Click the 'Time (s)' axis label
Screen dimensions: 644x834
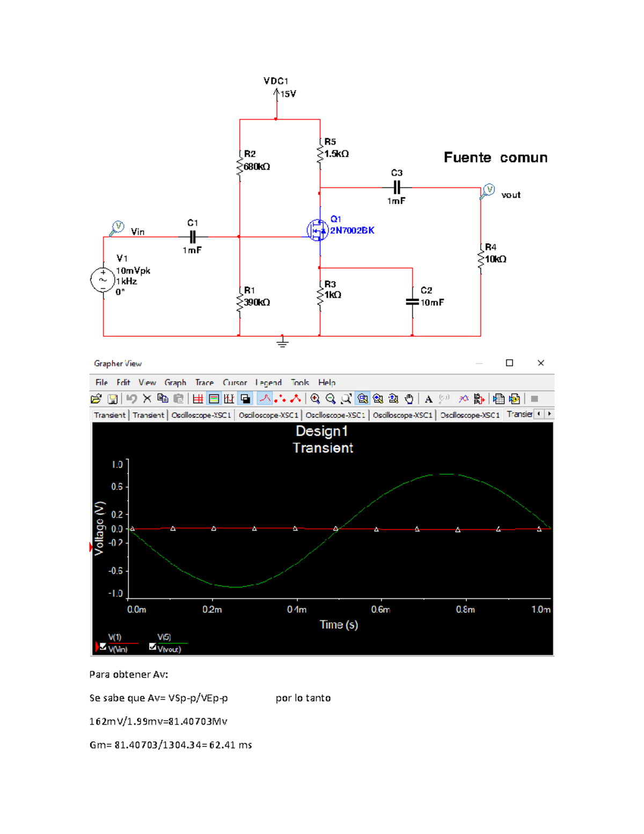pos(339,625)
